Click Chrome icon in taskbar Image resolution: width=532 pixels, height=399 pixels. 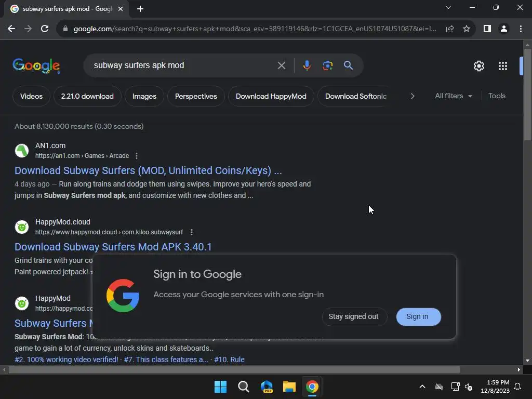[312, 387]
